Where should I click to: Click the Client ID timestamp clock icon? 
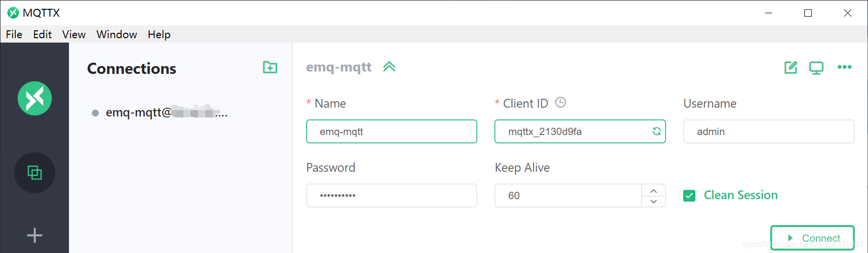pos(560,102)
